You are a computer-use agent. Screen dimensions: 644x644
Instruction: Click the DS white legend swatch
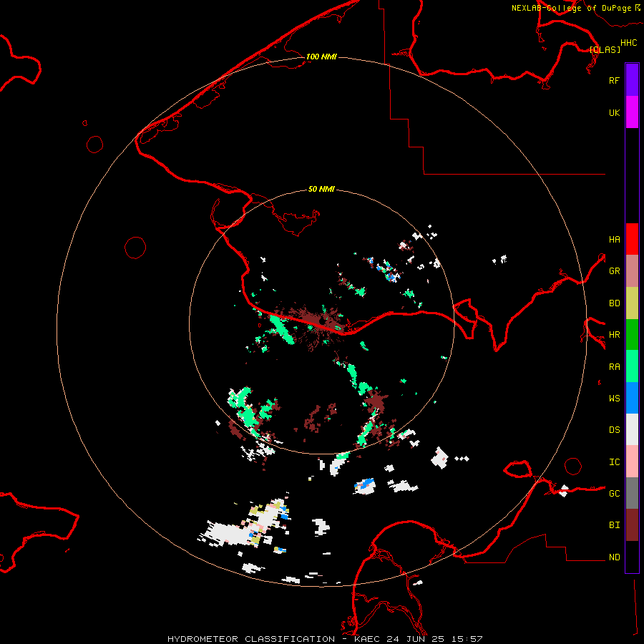[x=632, y=429]
